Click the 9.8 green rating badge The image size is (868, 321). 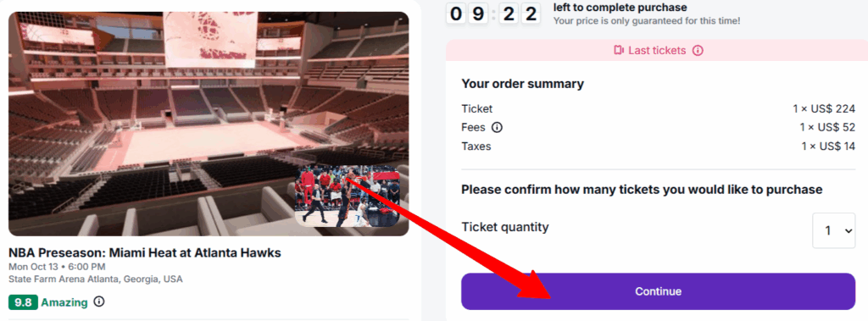point(23,302)
